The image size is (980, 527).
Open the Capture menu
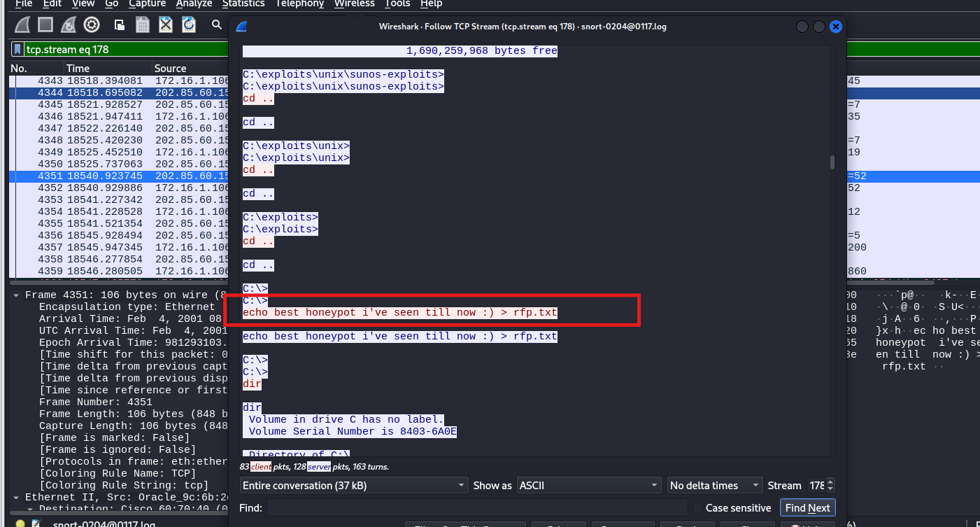(147, 3)
